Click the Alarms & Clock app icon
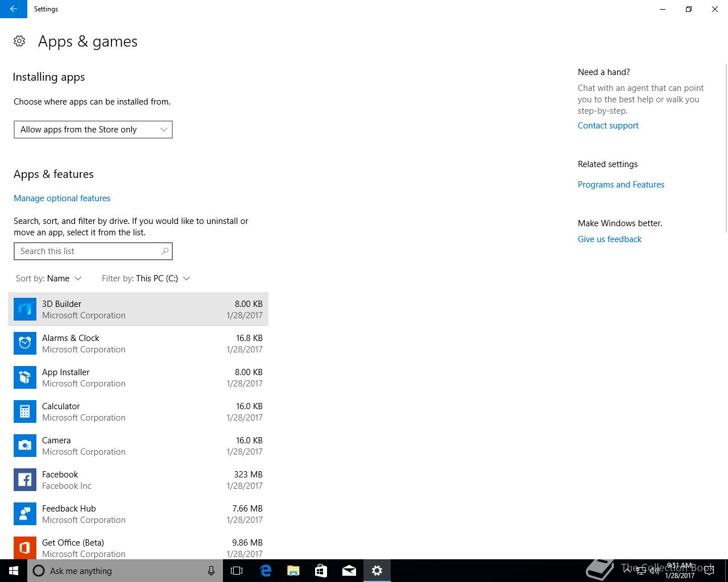The width and height of the screenshot is (728, 582). 25,343
